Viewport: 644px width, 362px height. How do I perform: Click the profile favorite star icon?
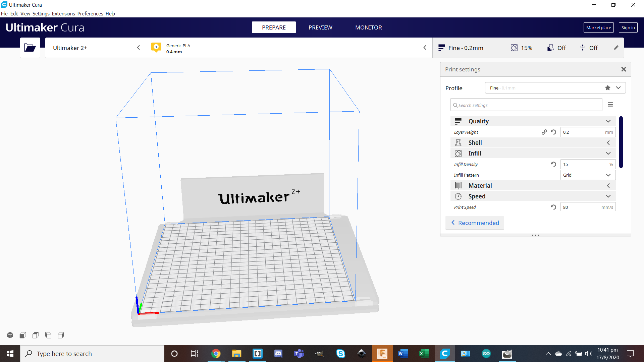pyautogui.click(x=608, y=88)
